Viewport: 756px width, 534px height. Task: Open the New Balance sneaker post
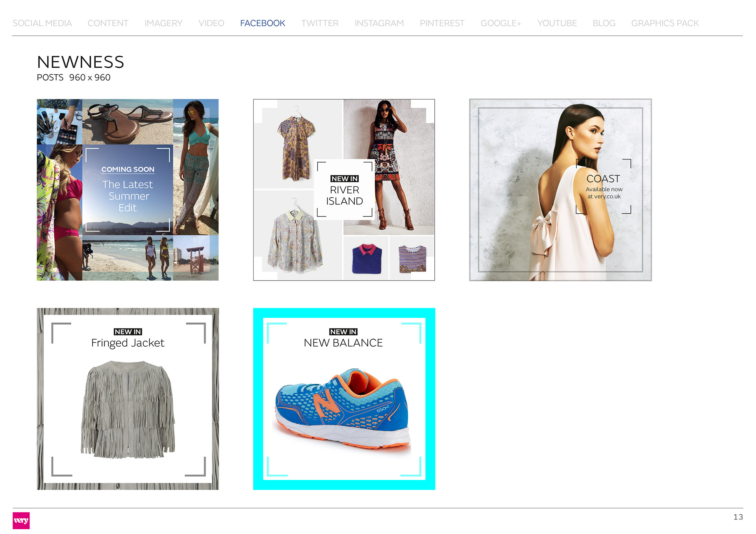tap(344, 399)
